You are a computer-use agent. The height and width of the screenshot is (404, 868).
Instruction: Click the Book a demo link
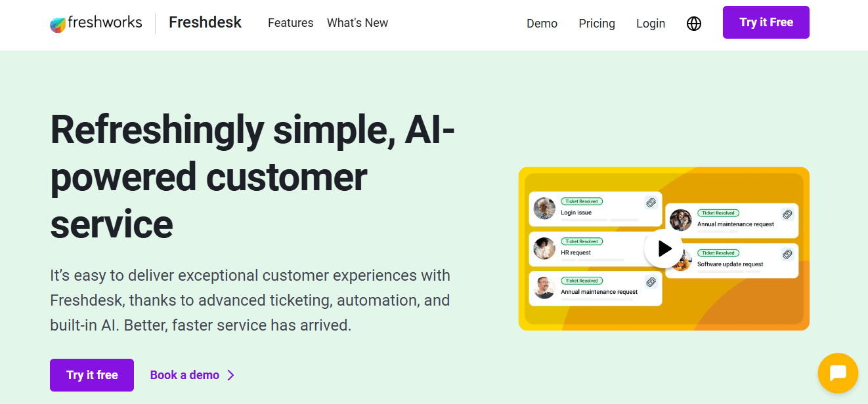coord(184,374)
